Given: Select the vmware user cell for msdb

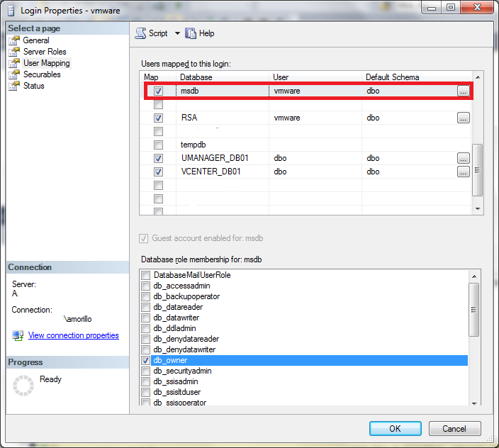Looking at the screenshot, I should point(315,91).
